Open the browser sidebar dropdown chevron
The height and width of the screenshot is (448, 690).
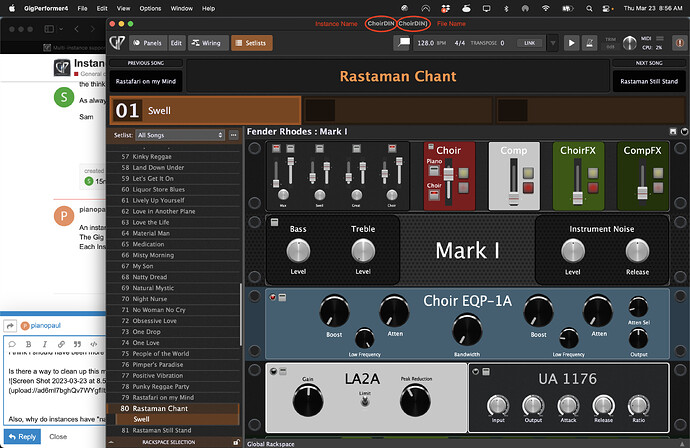(61, 29)
